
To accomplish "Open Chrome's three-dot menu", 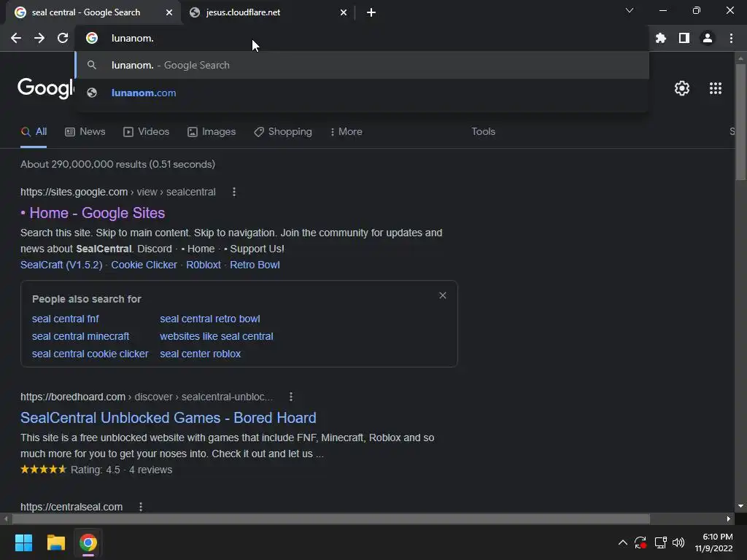I will tap(731, 38).
